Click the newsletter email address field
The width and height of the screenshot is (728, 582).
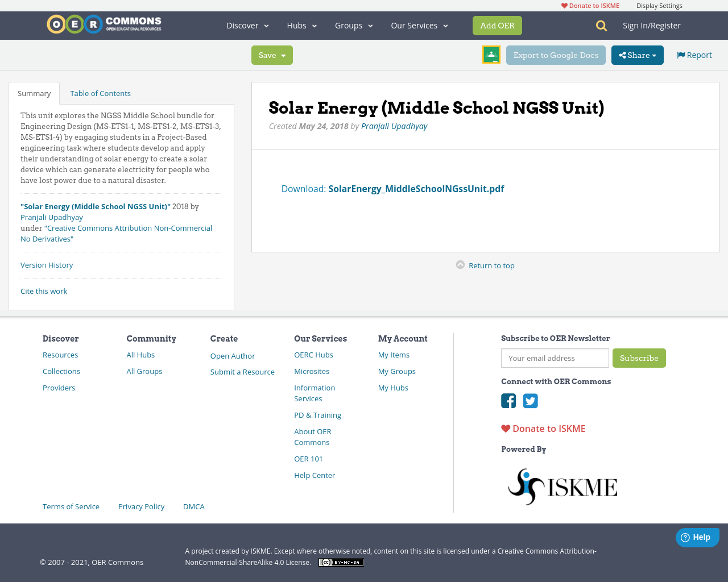tap(555, 358)
